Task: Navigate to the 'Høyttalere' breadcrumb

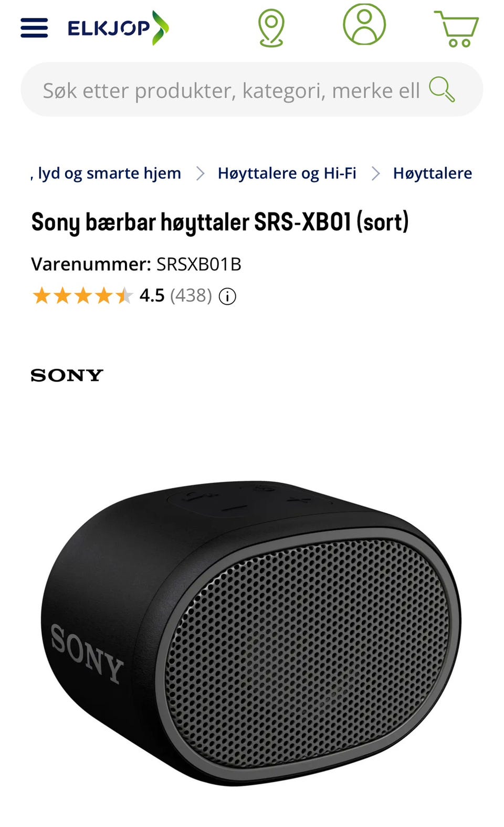Action: pos(433,173)
